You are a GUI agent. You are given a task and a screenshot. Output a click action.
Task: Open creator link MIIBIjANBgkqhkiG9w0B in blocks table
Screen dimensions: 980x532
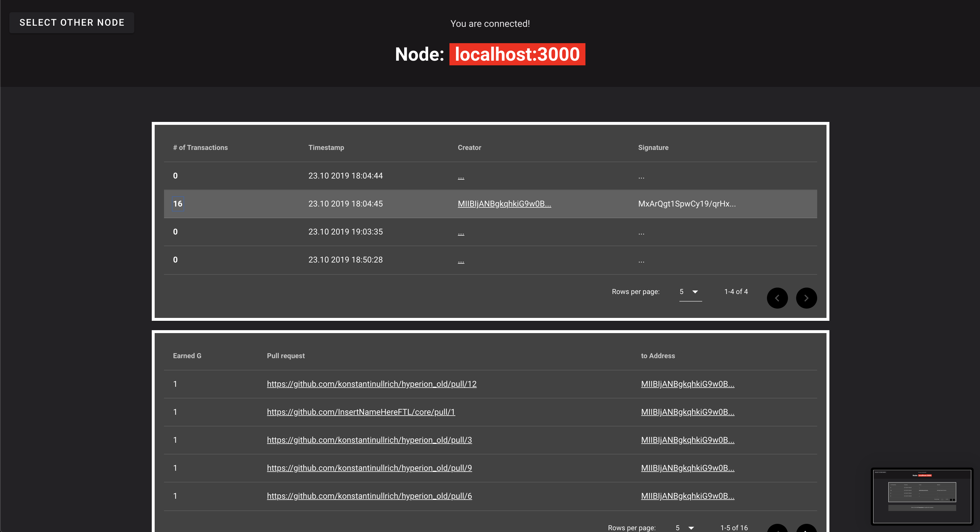[x=504, y=204]
